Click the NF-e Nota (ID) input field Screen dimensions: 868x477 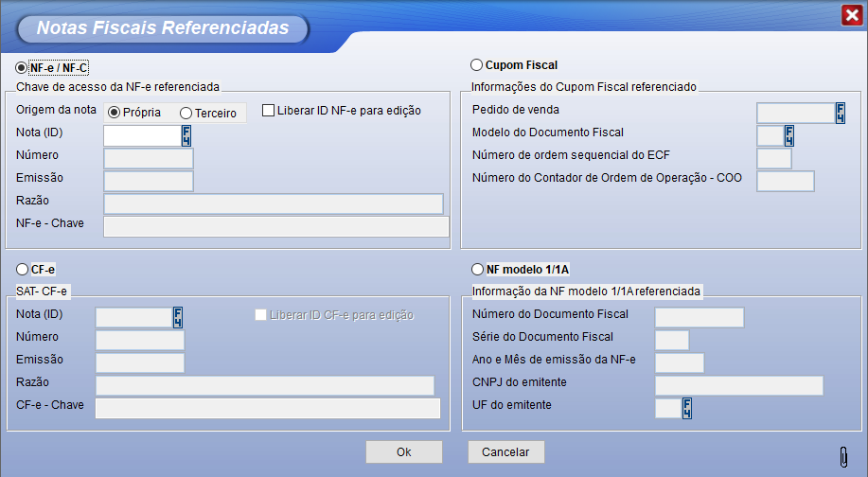(x=141, y=135)
